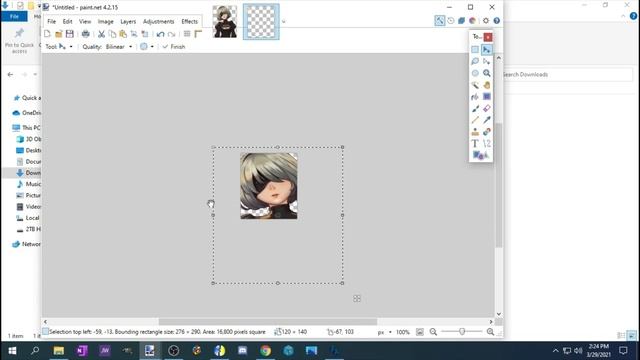Select the Recolor tool

click(487, 132)
